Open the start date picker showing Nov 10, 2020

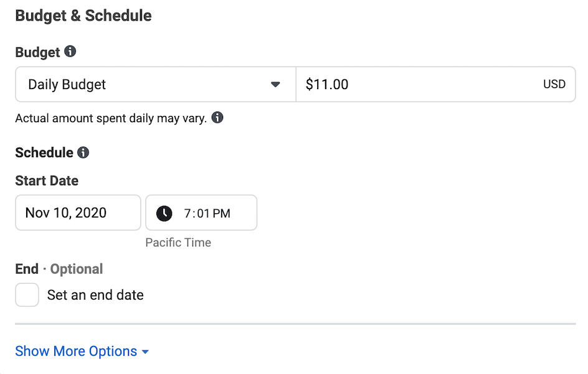[78, 213]
